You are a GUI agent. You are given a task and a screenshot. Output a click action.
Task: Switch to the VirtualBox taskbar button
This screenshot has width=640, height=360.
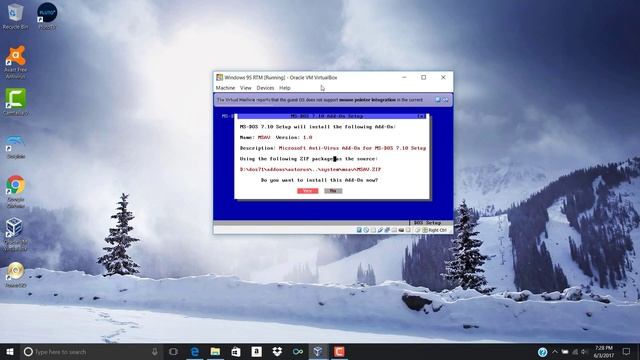tap(318, 351)
